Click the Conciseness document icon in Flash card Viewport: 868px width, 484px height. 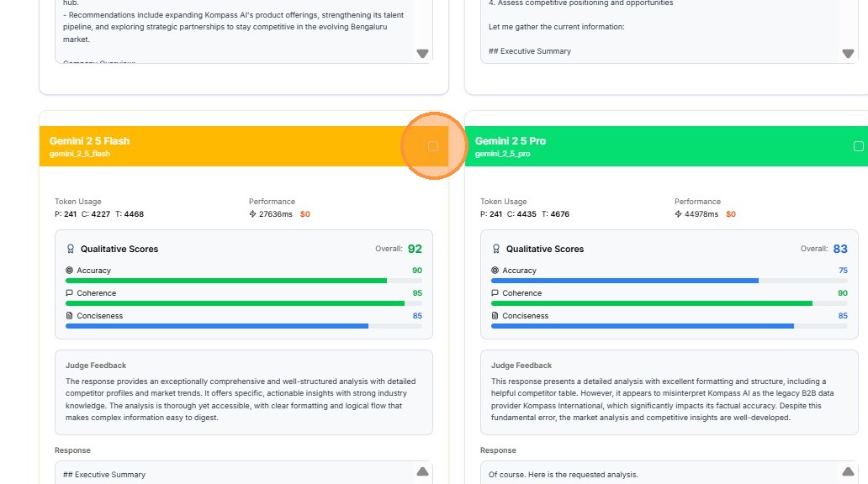[x=69, y=316]
